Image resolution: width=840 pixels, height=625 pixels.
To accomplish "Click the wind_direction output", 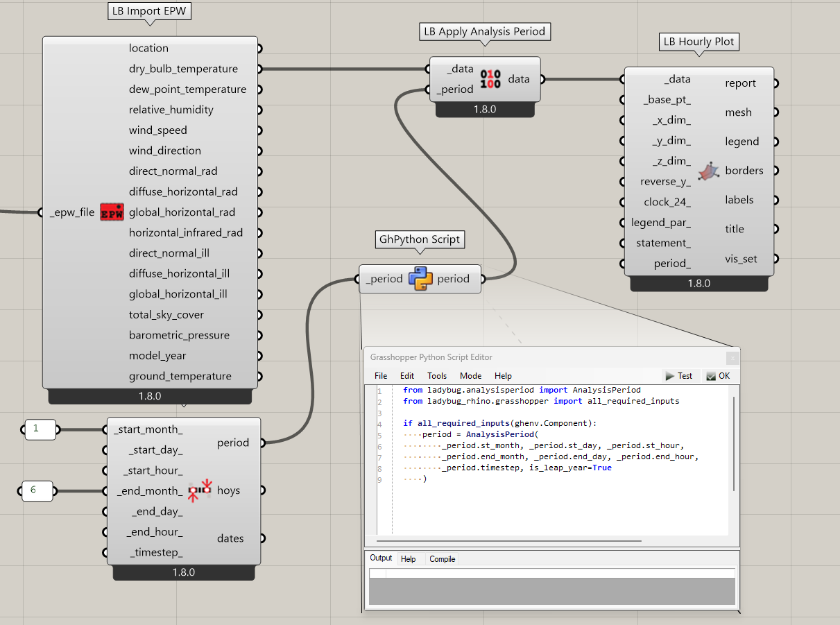I will click(165, 151).
